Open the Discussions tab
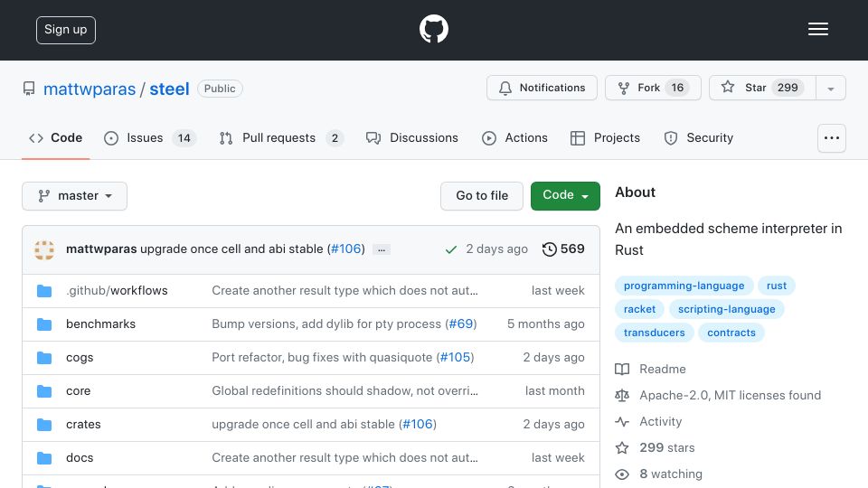Screen dimensions: 868x488 pos(412,138)
